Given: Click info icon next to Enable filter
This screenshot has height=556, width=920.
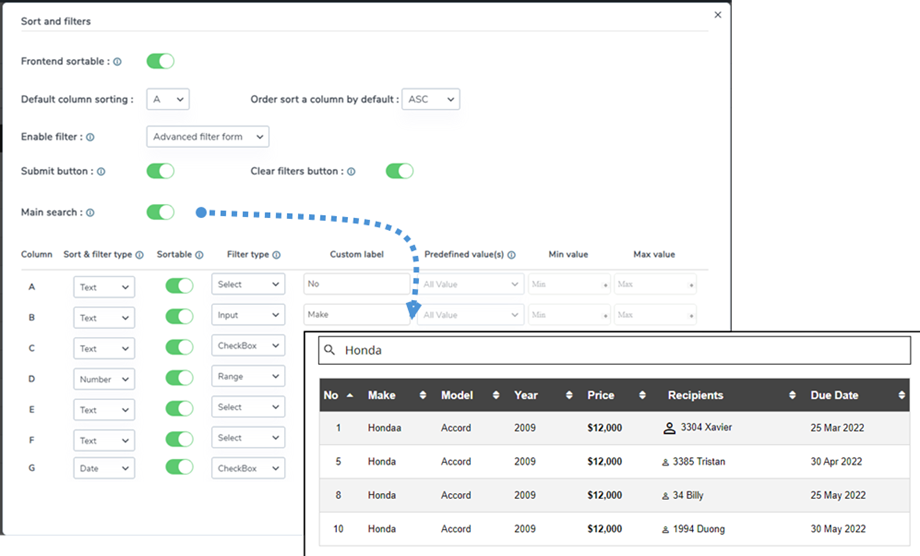Looking at the screenshot, I should coord(90,137).
